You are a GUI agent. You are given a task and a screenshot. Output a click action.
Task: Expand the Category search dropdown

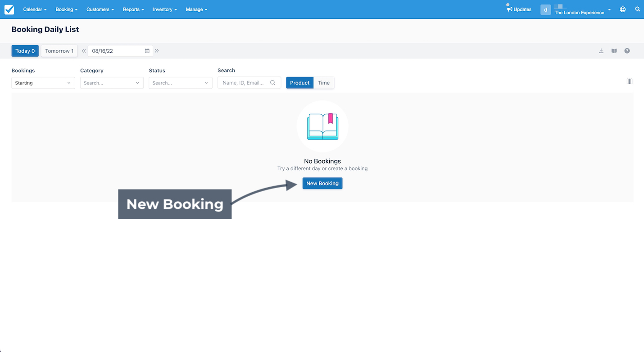(x=112, y=83)
